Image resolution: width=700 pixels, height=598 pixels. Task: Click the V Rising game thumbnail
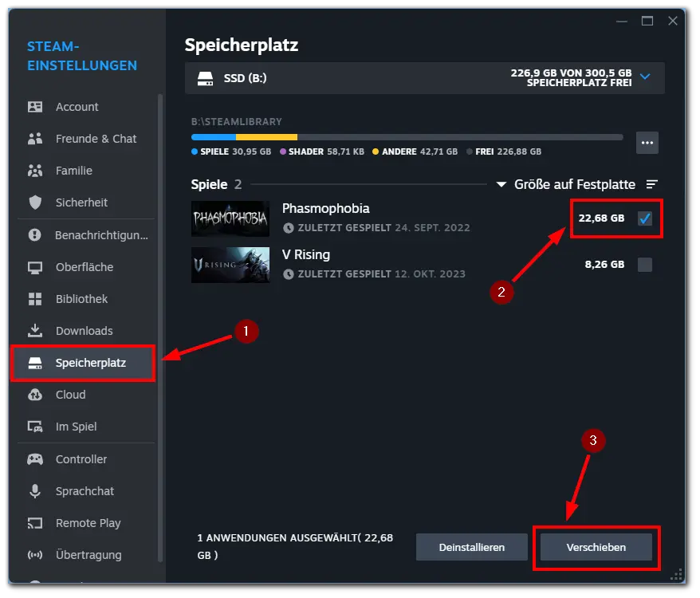point(230,265)
